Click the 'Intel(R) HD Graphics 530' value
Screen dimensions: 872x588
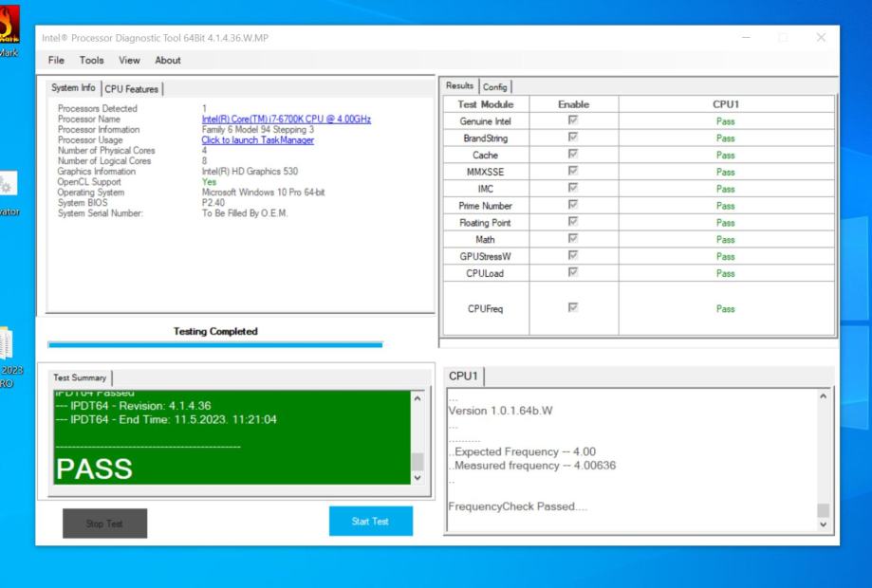pos(250,171)
